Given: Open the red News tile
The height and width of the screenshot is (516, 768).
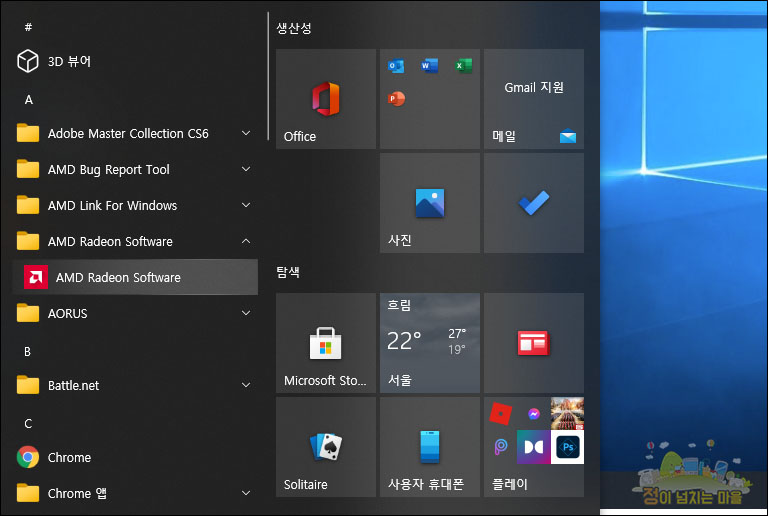Looking at the screenshot, I should 534,343.
